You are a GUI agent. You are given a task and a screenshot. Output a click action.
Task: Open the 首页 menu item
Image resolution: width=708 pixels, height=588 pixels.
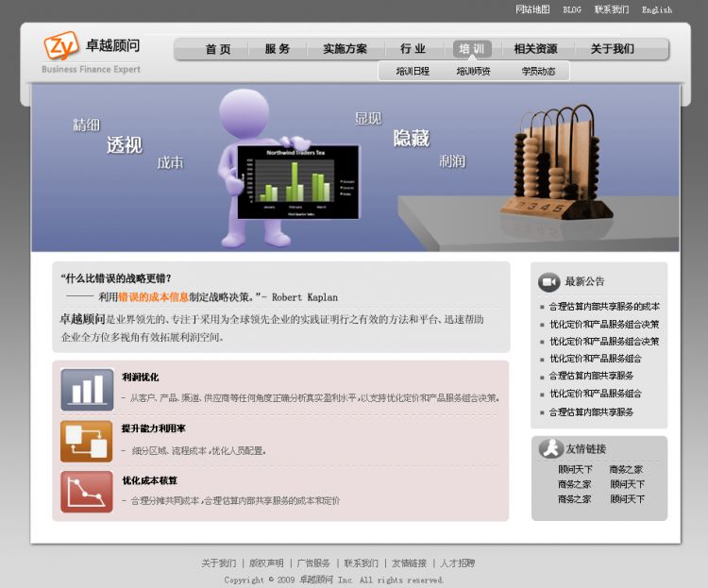pos(218,49)
